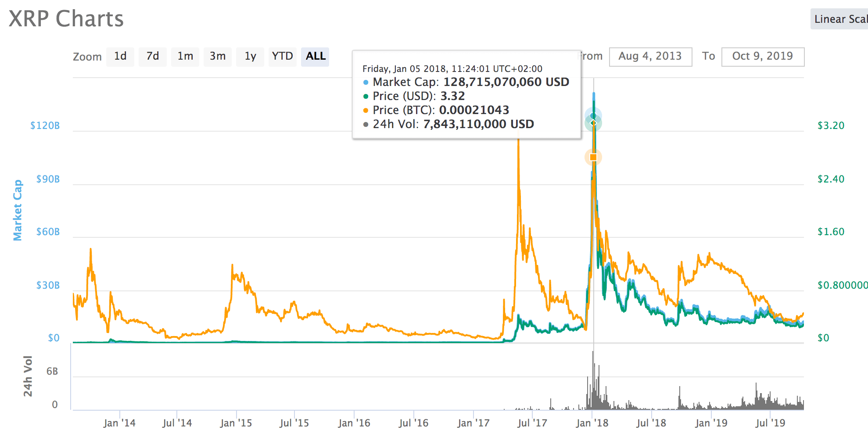Click the blue Market Cap bullet in tooltip
Screen dimensions: 868x444
point(366,82)
